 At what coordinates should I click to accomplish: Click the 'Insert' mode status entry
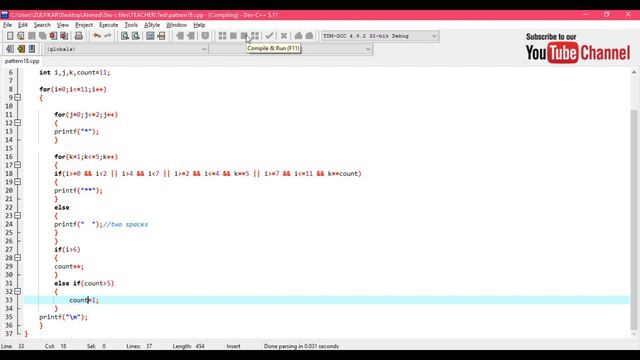click(x=233, y=346)
